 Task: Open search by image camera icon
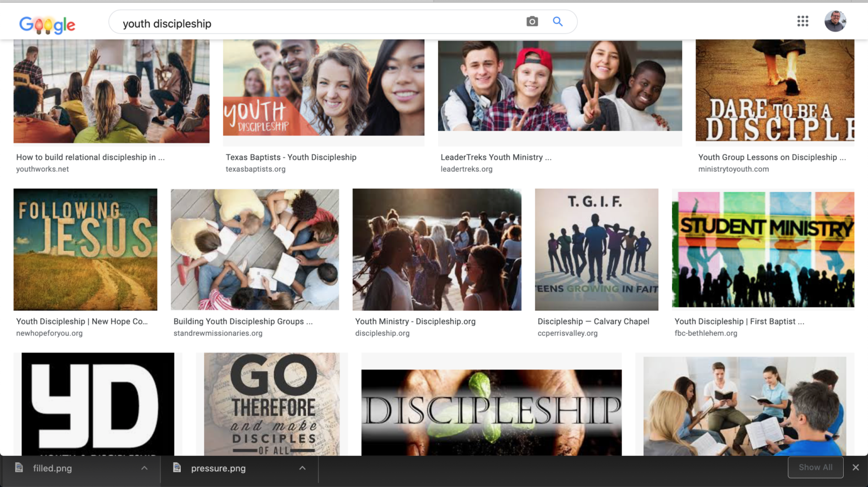click(x=532, y=21)
